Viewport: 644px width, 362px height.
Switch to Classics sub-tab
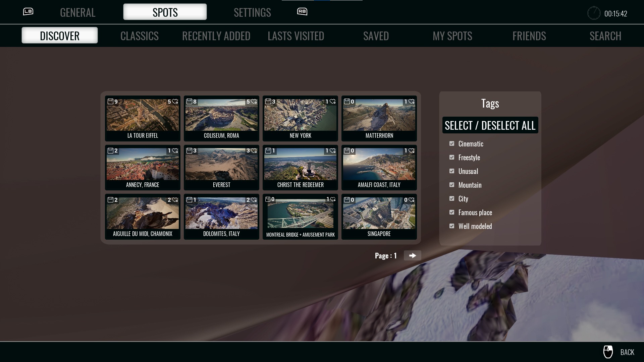(140, 36)
